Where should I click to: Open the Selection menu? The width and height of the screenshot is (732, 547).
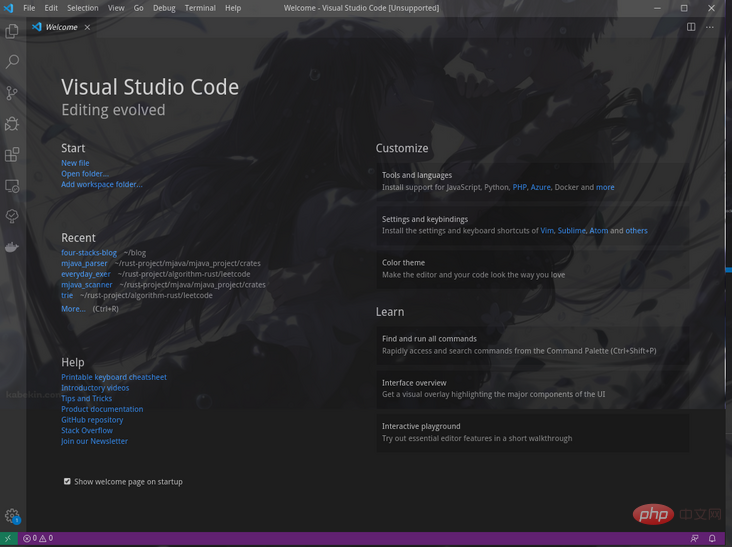(x=83, y=8)
